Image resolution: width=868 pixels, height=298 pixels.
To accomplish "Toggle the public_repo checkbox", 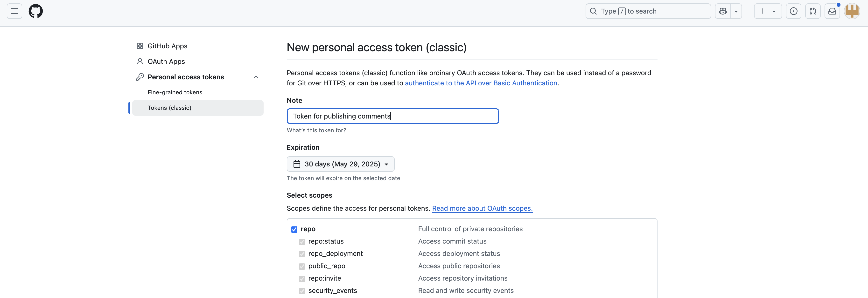I will click(x=302, y=266).
